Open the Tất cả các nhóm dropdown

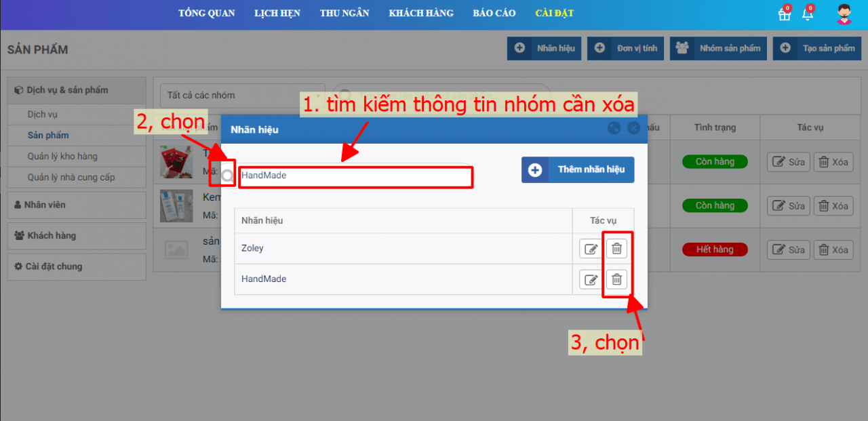click(242, 96)
